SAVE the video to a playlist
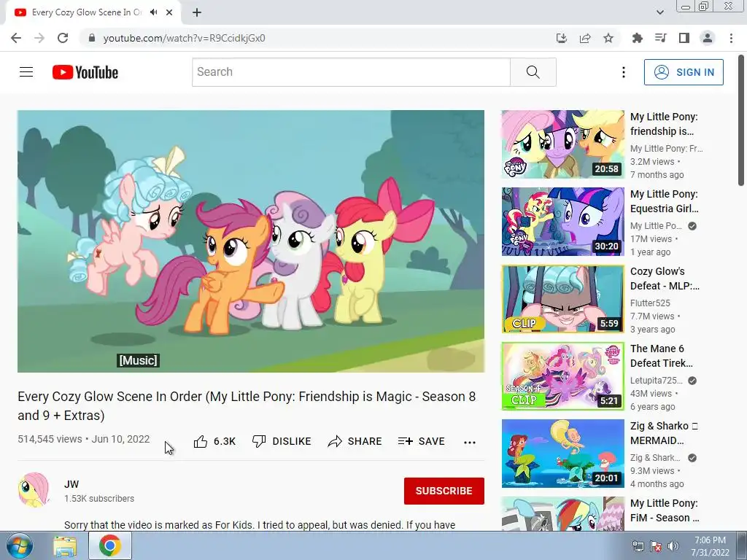Image resolution: width=747 pixels, height=560 pixels. [421, 441]
